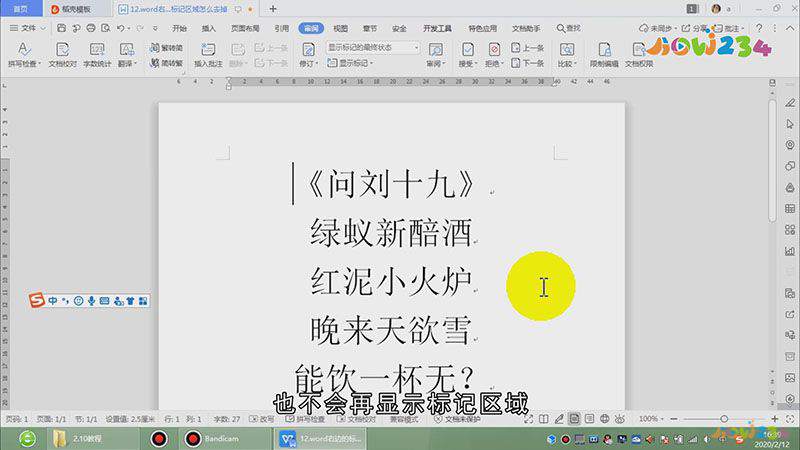
Task: Open the 开发工具 ribbon tab
Action: click(x=437, y=28)
